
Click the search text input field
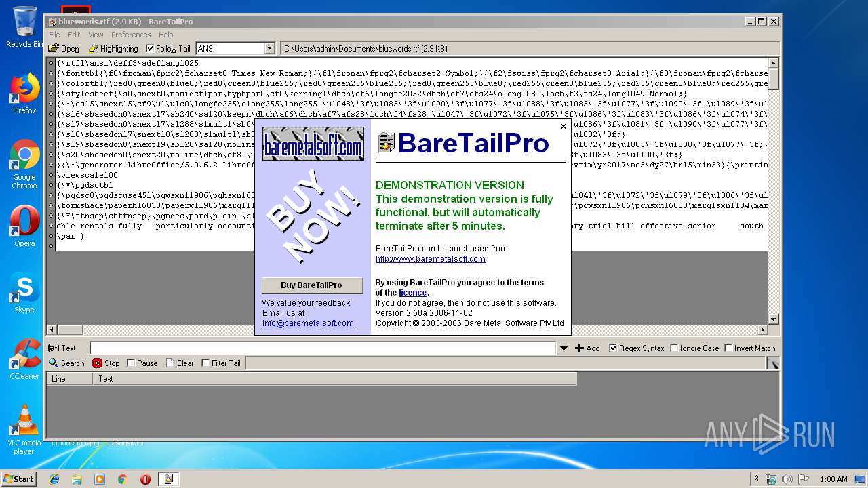pyautogui.click(x=323, y=348)
